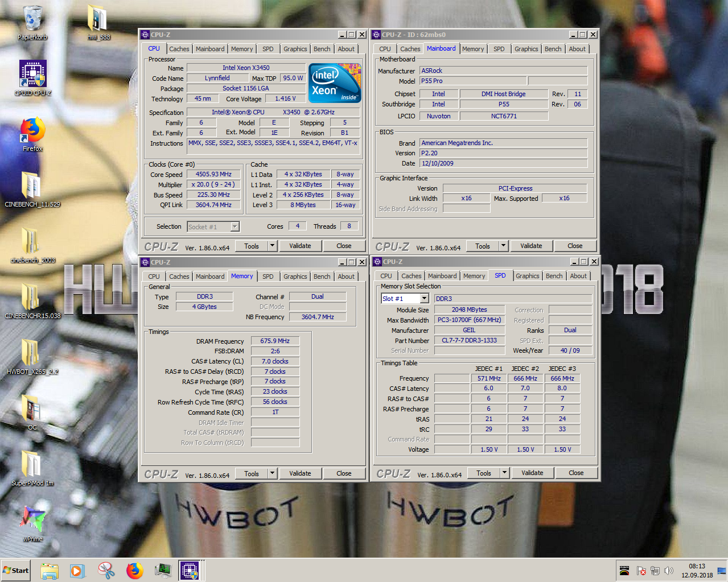Open the OC folder on desktop
Image resolution: width=728 pixels, height=582 pixels.
tap(32, 412)
